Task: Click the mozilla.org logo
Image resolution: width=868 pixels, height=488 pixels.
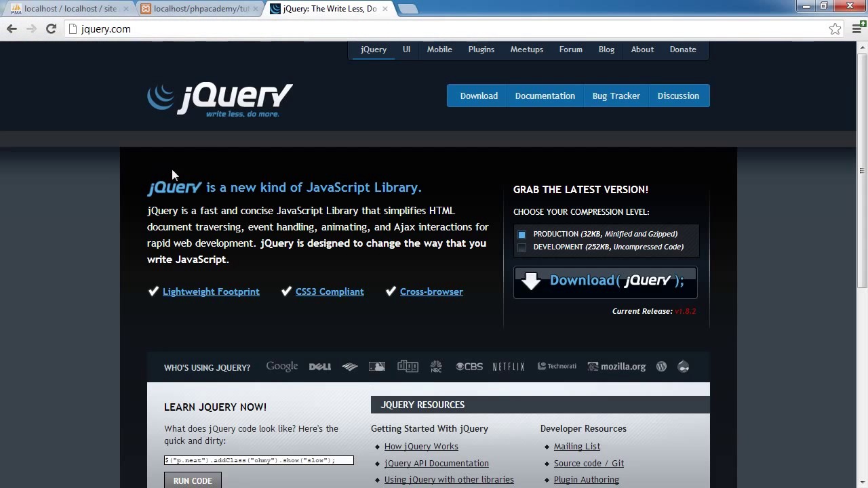Action: pos(616,367)
